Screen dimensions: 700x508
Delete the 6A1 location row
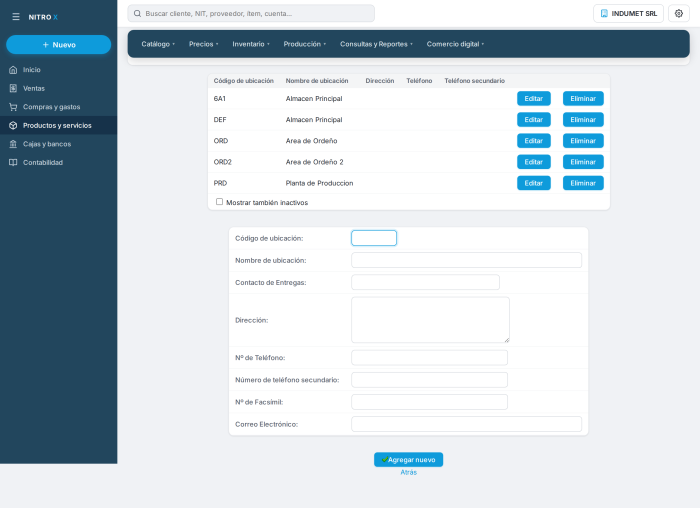point(583,99)
